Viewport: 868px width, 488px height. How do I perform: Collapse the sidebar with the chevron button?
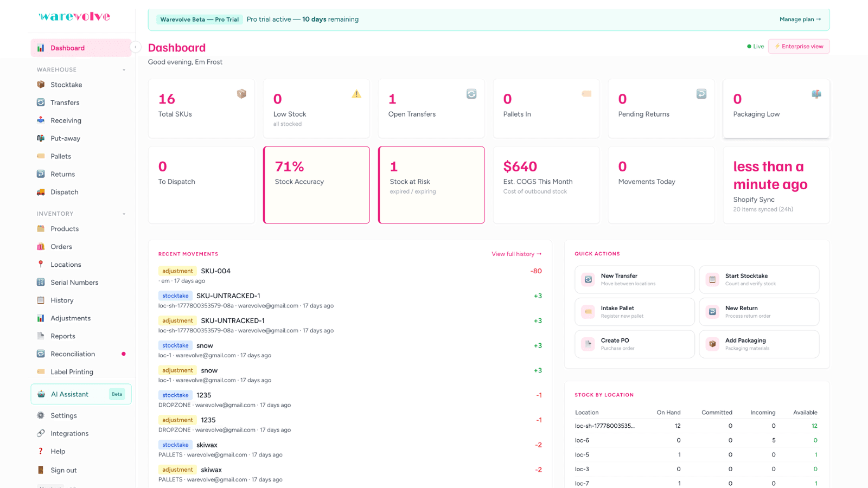[136, 47]
